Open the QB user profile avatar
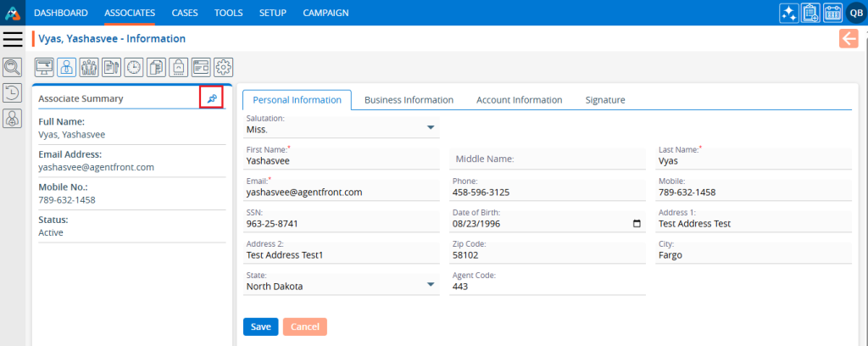 pos(854,13)
